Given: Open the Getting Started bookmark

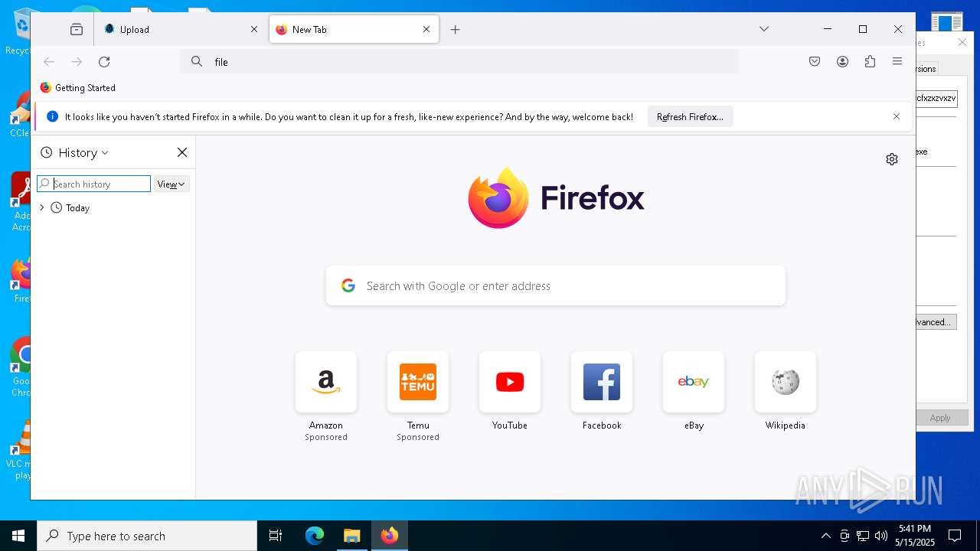Looking at the screenshot, I should (x=77, y=88).
